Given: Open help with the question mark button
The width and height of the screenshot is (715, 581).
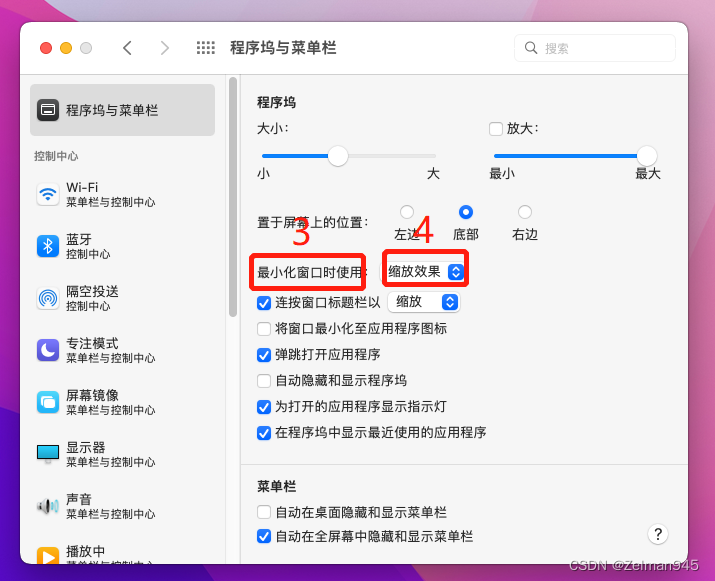Looking at the screenshot, I should [658, 534].
